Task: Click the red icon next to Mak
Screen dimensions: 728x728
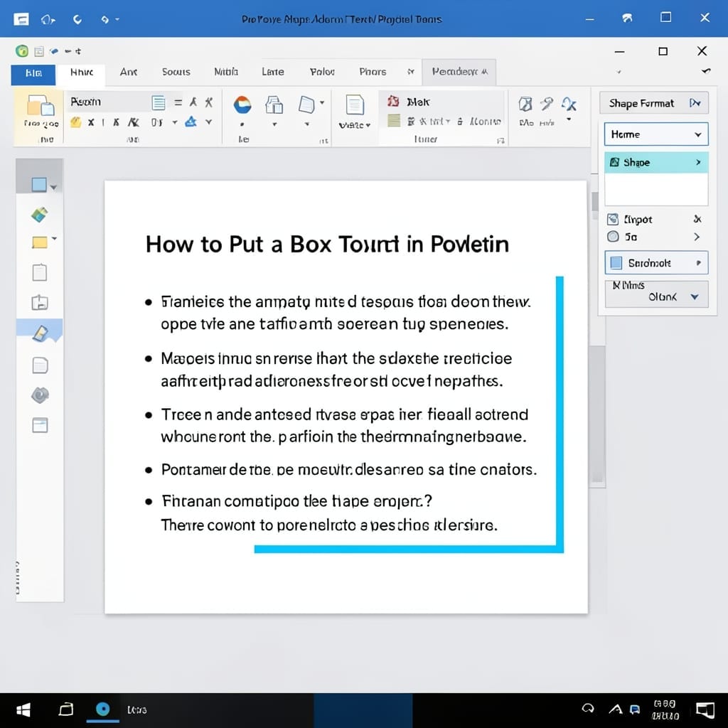Action: (393, 101)
